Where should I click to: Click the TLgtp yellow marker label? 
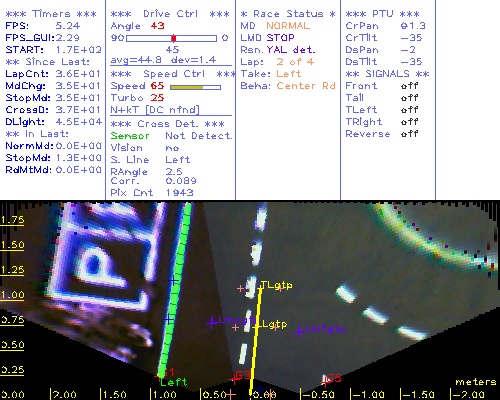276,285
